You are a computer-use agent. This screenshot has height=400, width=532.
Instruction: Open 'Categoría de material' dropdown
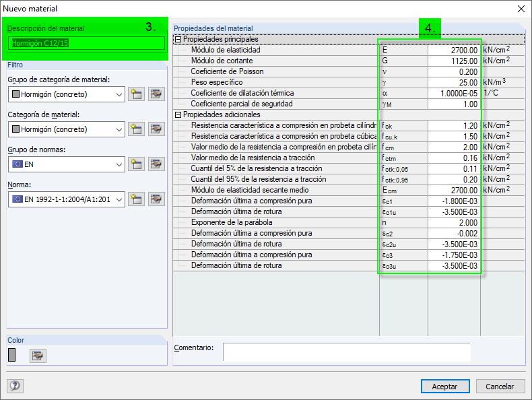click(67, 129)
